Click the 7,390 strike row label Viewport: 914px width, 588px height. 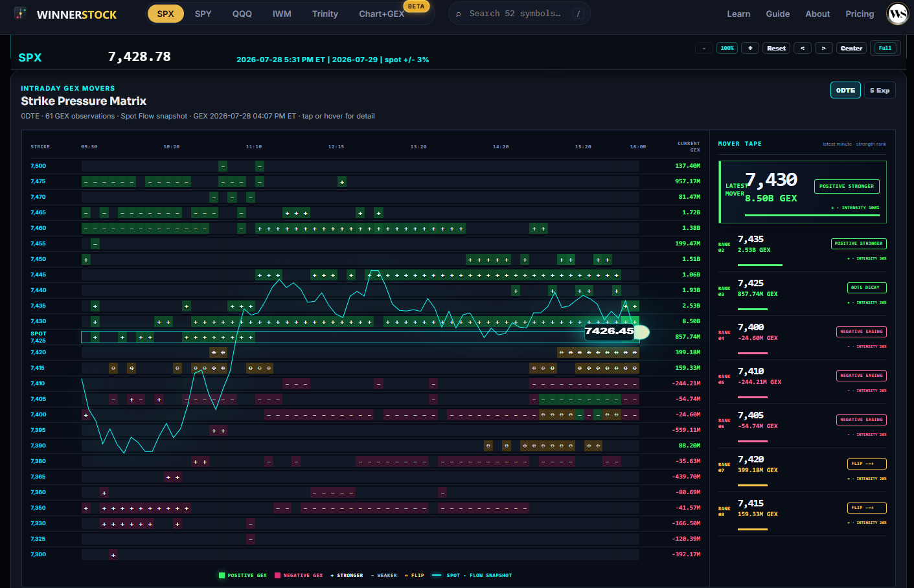tap(38, 446)
